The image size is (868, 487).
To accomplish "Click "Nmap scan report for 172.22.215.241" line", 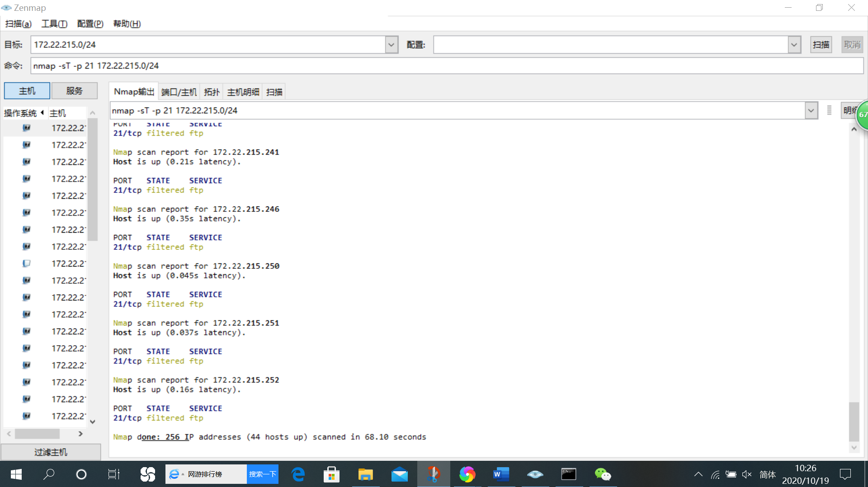I will coord(196,152).
